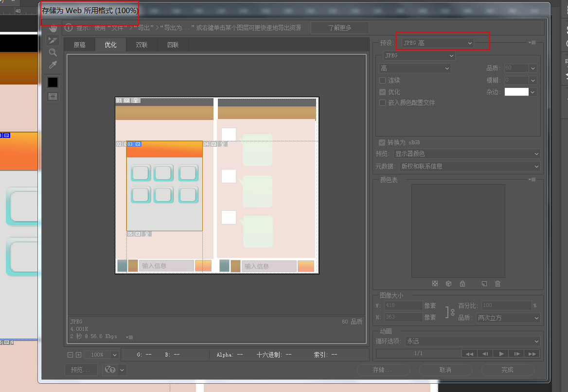Select the Hand tool
This screenshot has width=568, height=392.
click(x=53, y=28)
